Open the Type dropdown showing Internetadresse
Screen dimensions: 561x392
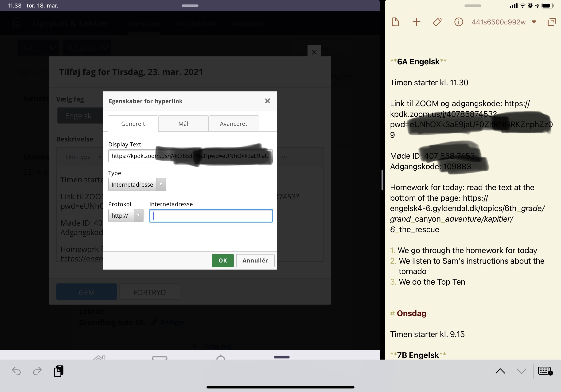[x=137, y=184]
